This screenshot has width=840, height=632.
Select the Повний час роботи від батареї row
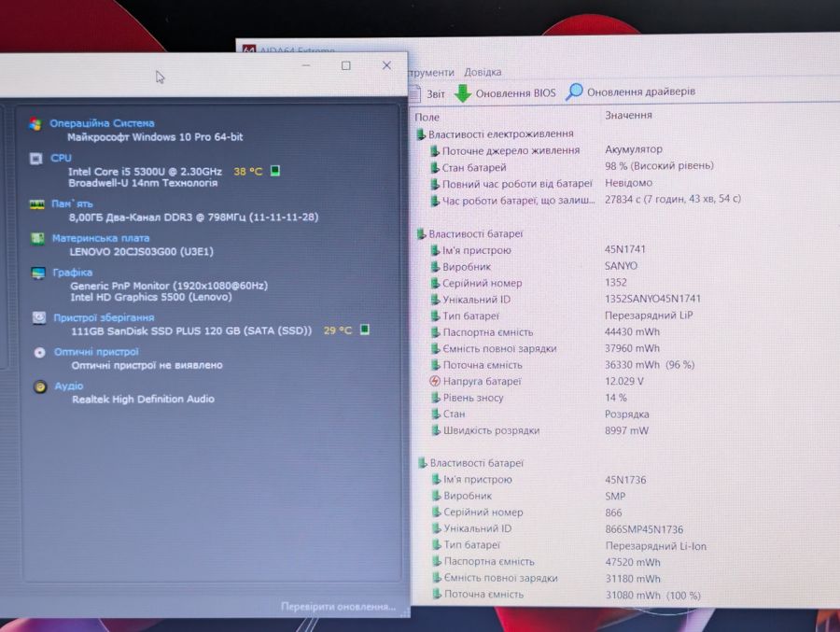tap(511, 184)
